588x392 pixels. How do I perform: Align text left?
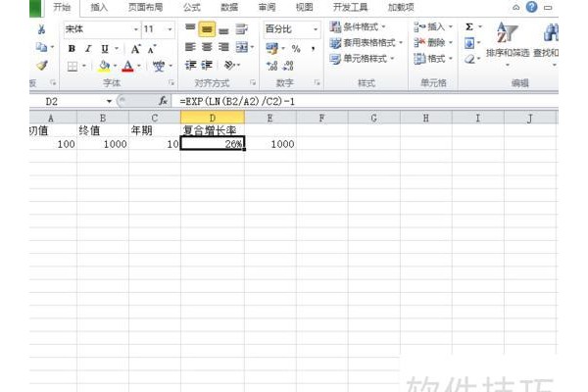point(190,47)
